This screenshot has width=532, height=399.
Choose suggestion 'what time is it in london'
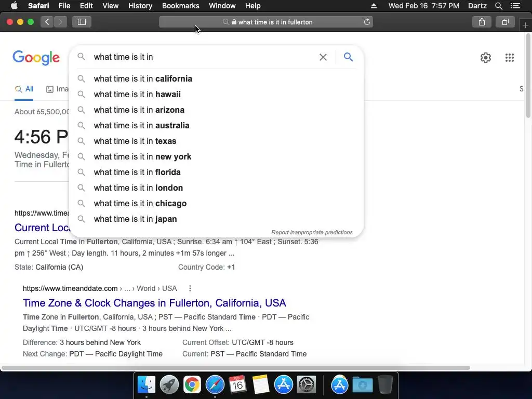pos(217,188)
